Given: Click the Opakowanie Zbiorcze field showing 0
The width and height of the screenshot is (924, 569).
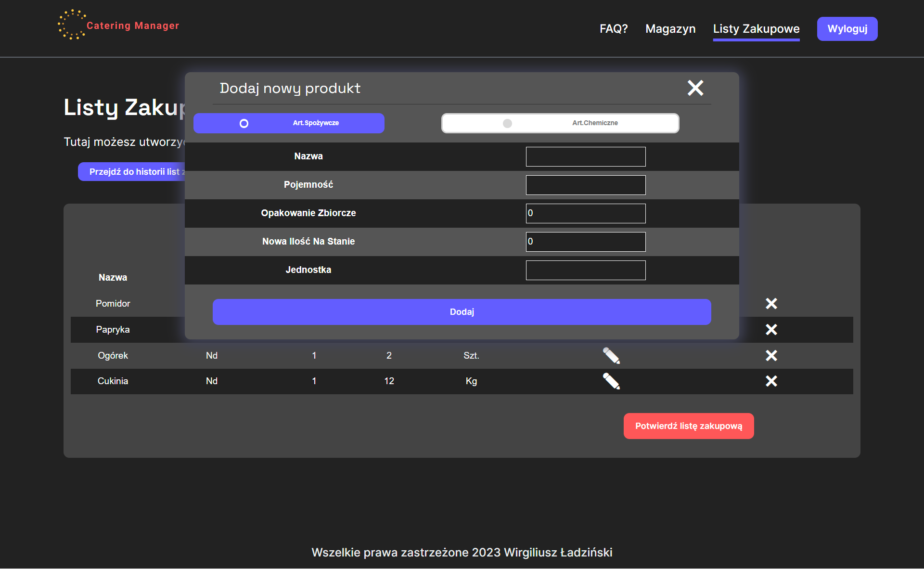Looking at the screenshot, I should tap(585, 213).
